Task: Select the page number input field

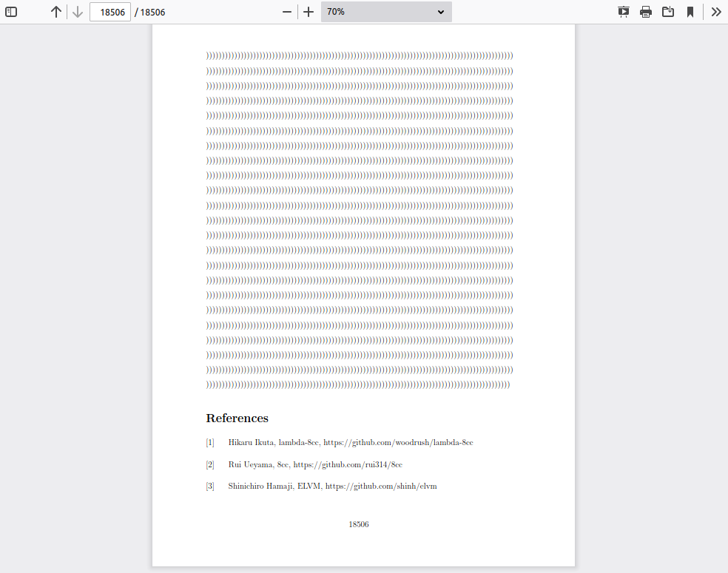Action: click(109, 12)
